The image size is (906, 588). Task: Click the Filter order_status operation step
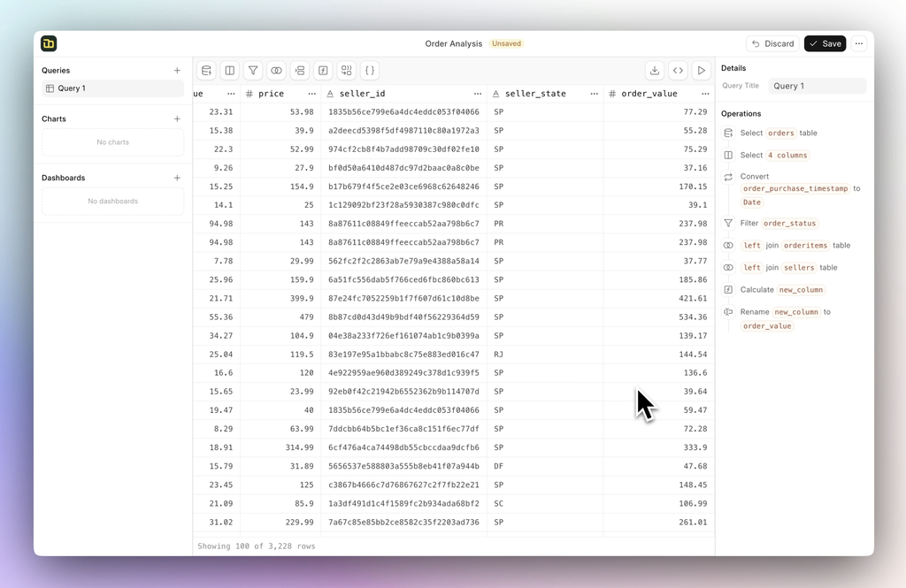tap(779, 224)
